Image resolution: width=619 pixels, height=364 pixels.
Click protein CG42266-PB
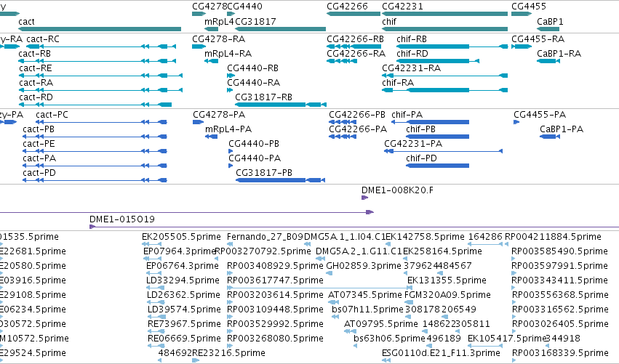[343, 122]
